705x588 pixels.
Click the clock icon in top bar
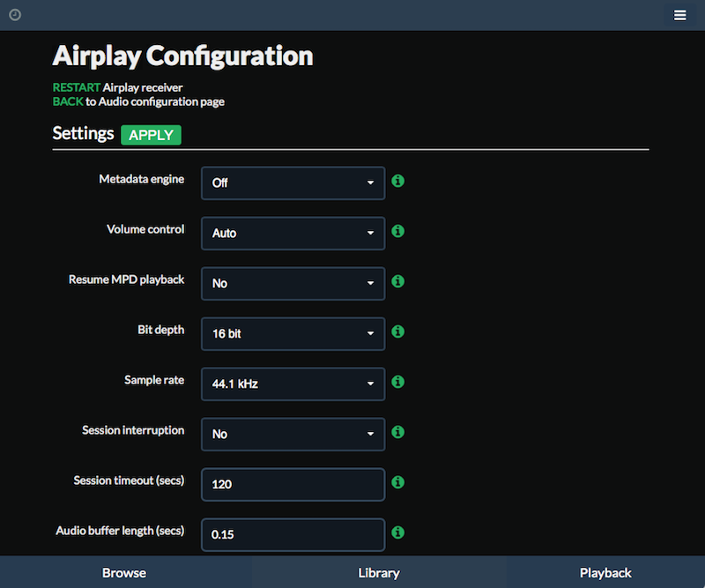tap(15, 15)
